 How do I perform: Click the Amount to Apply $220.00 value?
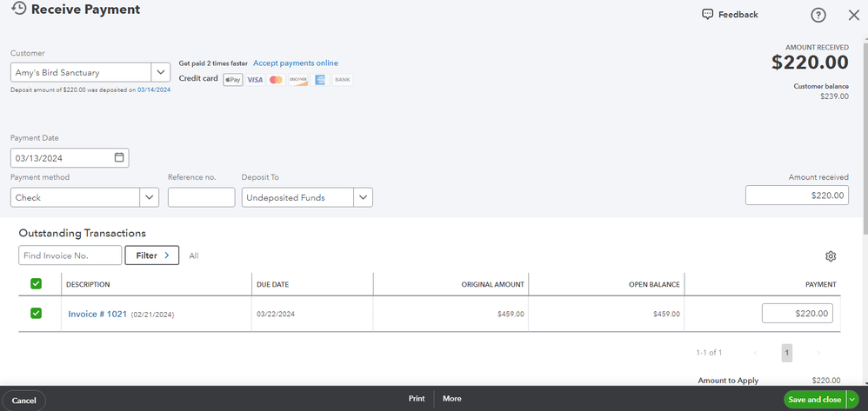click(x=826, y=381)
